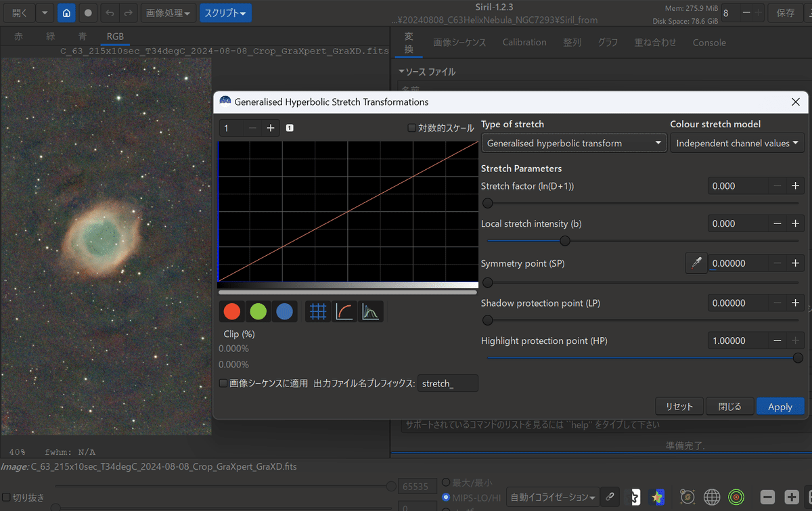Click the record/livestack circle icon
The image size is (812, 511).
point(88,13)
